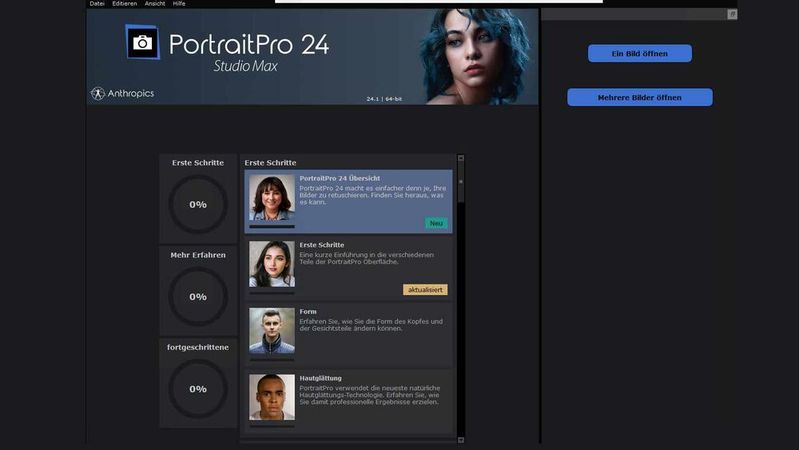Viewport: 799px width, 450px height.
Task: Select the 'Erste Schritte' progress category
Action: tap(198, 199)
